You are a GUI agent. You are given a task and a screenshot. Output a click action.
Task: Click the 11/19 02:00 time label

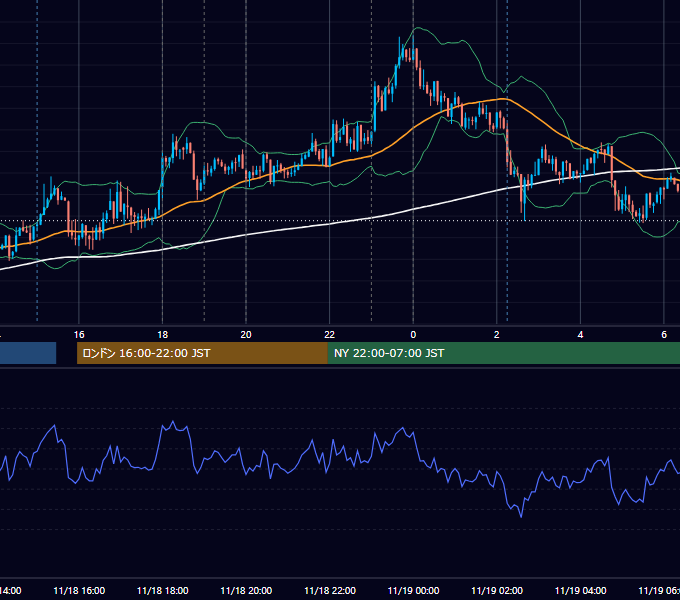pos(497,590)
